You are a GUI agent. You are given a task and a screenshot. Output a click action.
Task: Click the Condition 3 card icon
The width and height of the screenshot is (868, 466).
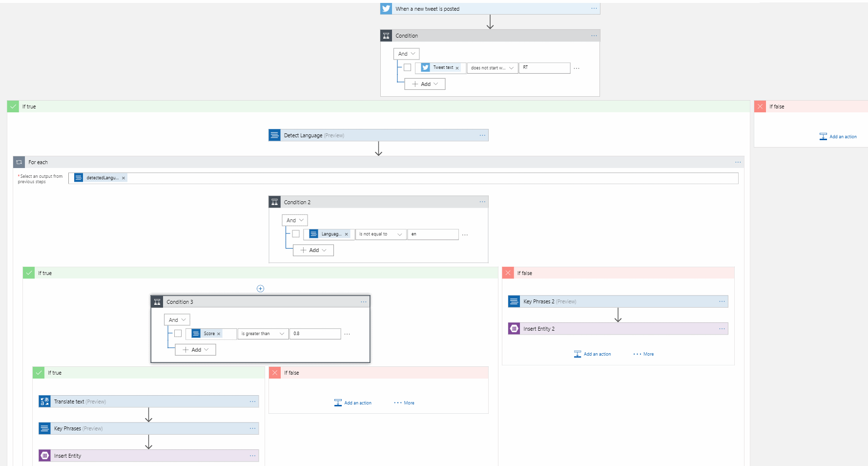(x=157, y=302)
